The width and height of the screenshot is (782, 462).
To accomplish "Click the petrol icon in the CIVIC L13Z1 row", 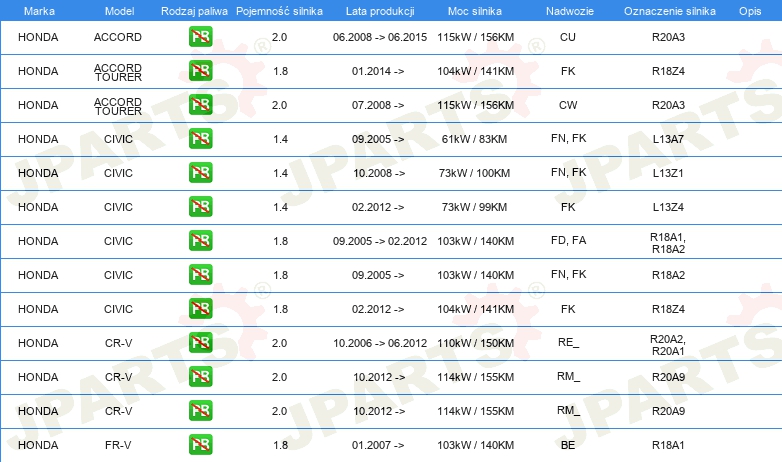I will 200,172.
